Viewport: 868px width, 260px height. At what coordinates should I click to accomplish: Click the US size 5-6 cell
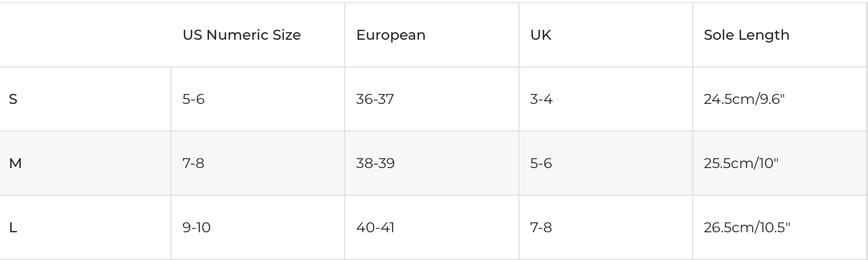tap(193, 100)
